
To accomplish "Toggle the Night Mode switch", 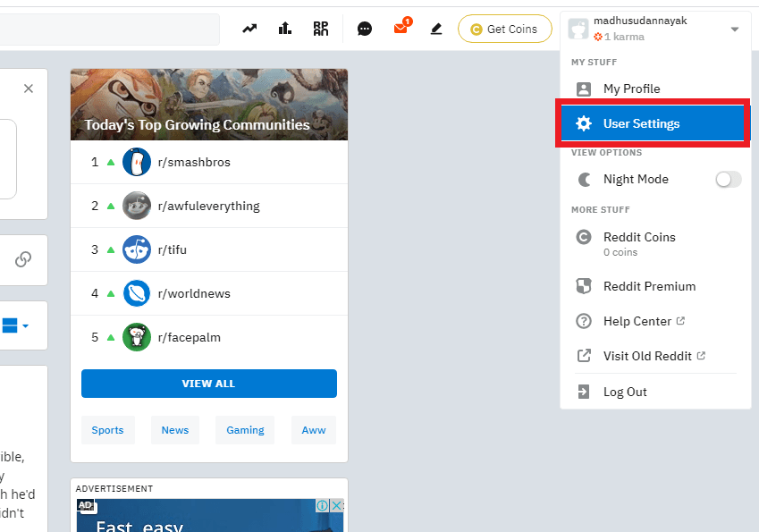I will [x=728, y=180].
